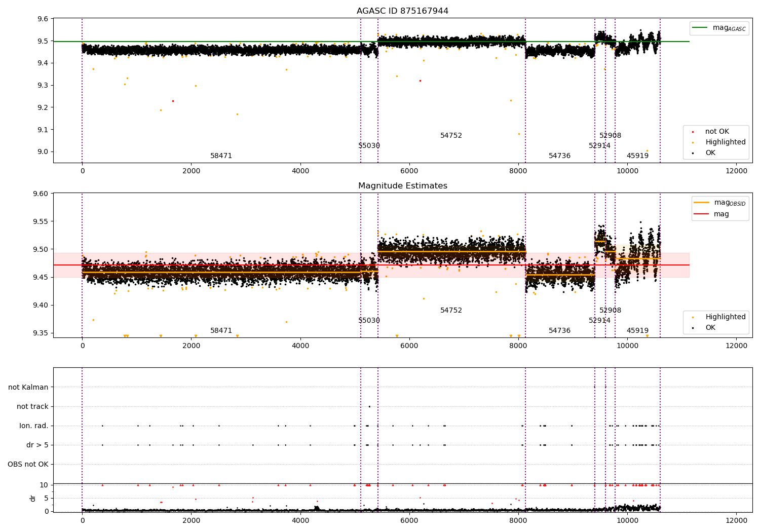Click the 9.0 y-axis tick label
The image size is (760, 532).
click(x=43, y=151)
